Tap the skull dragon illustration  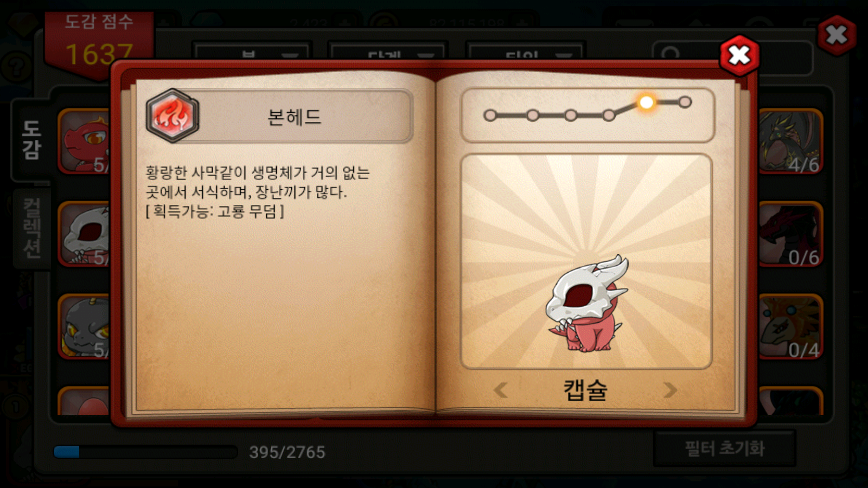[x=586, y=304]
